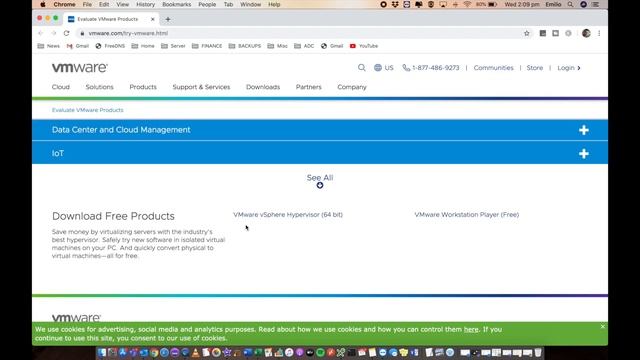The height and width of the screenshot is (360, 640).
Task: Open the Partners navigation menu
Action: tap(309, 87)
